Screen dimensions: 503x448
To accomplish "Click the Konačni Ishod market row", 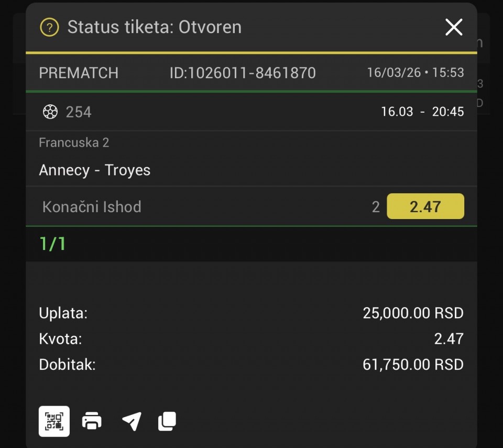I will 92,206.
